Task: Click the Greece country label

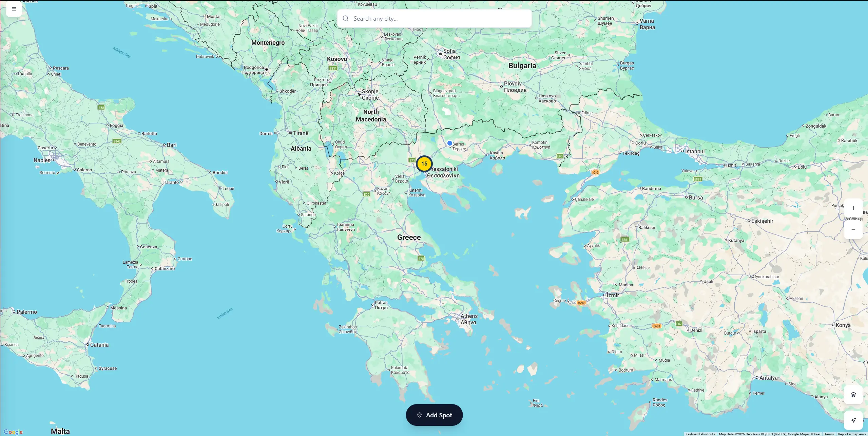Action: pos(409,238)
